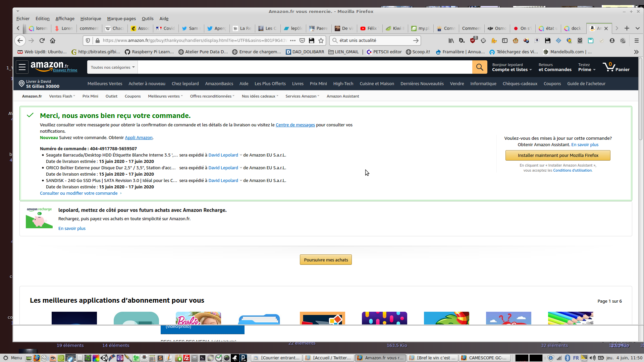Image resolution: width=644 pixels, height=362 pixels.
Task: Expand the list-all-tabs arrow
Action: coord(638,28)
